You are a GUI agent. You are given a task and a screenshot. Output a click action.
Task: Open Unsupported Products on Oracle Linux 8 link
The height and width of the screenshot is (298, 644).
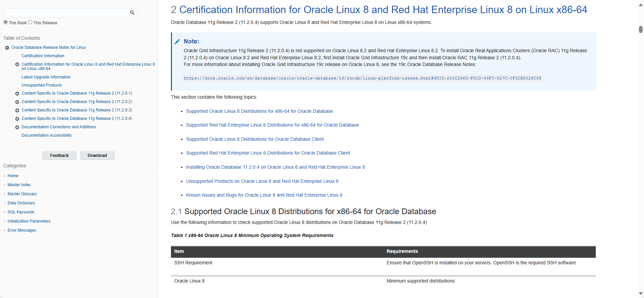262,181
